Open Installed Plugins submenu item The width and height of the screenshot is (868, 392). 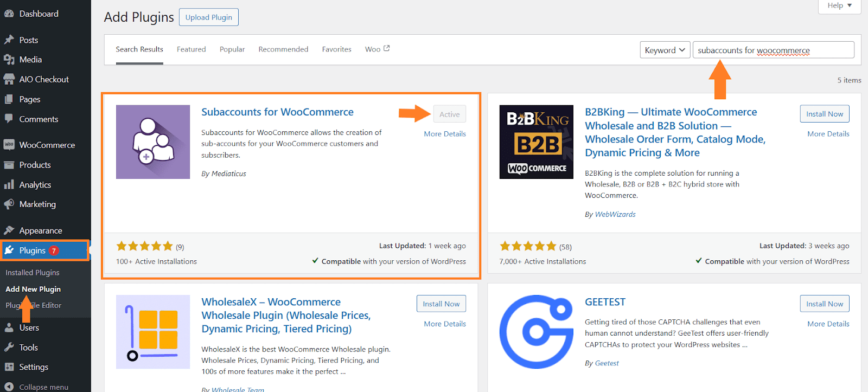point(33,273)
